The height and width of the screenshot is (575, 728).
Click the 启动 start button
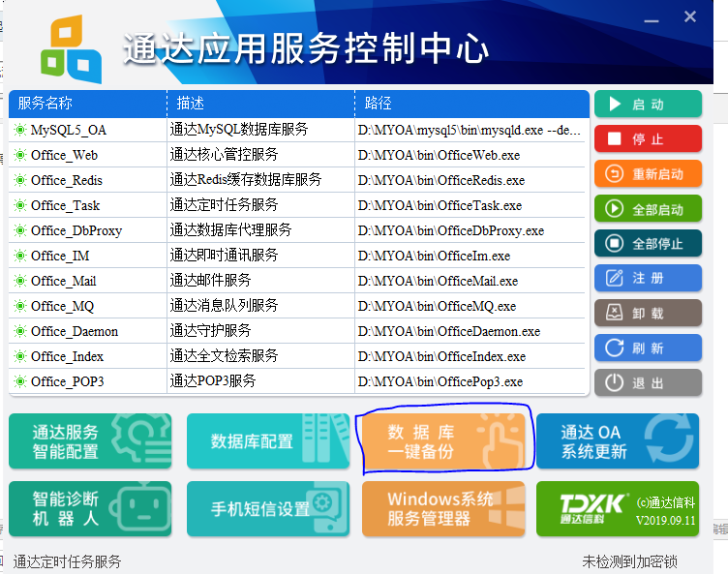[x=648, y=104]
